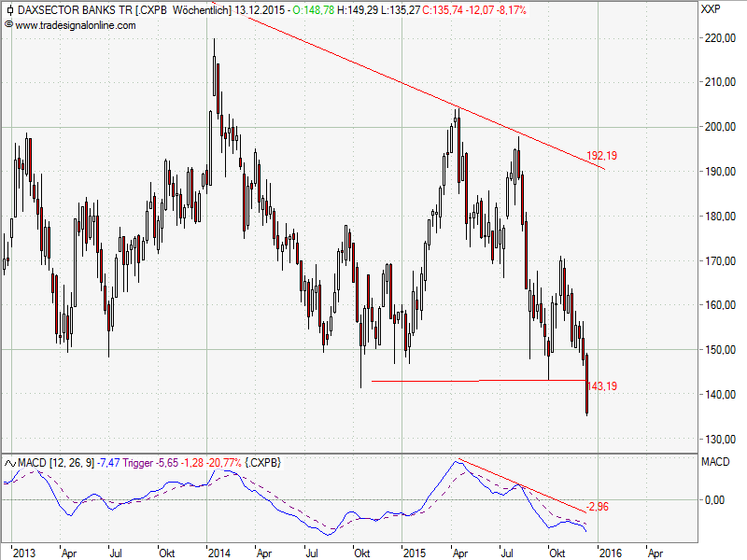Viewport: 747px width, 560px height.
Task: Select the red 192,19 trendline value label
Action: click(600, 155)
